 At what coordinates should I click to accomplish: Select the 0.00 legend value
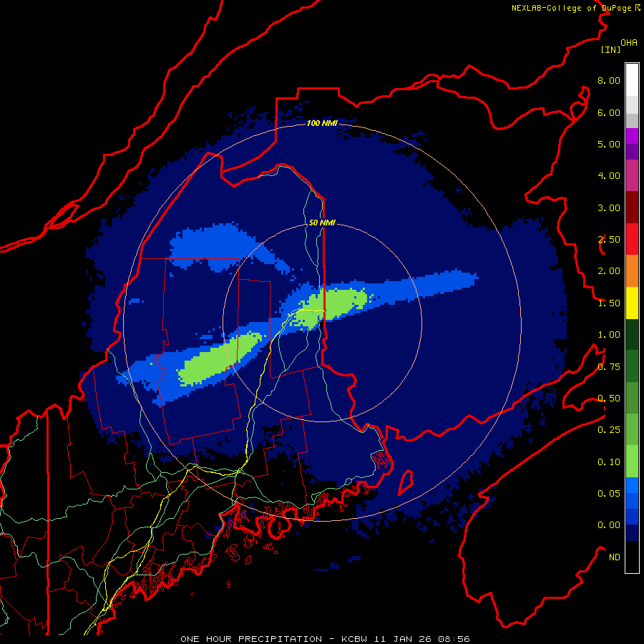click(609, 525)
